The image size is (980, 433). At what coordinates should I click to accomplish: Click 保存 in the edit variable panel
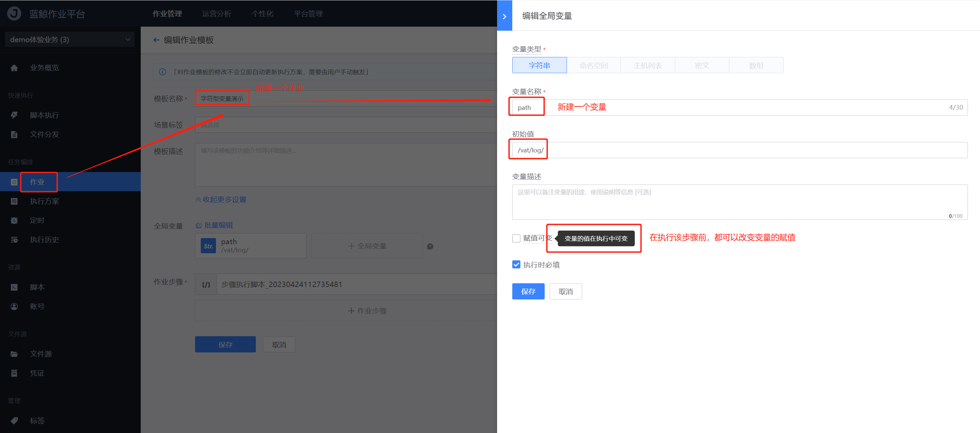(x=528, y=292)
